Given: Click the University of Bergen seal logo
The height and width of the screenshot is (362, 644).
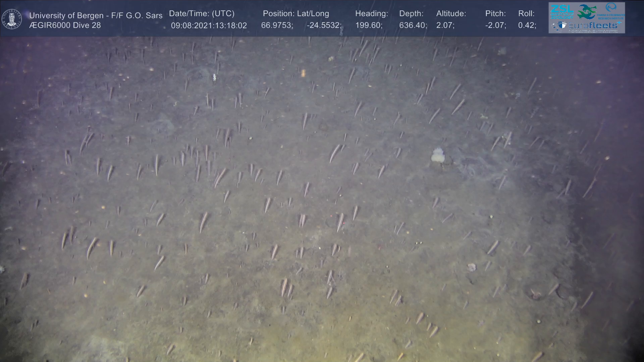Looking at the screenshot, I should pyautogui.click(x=12, y=19).
